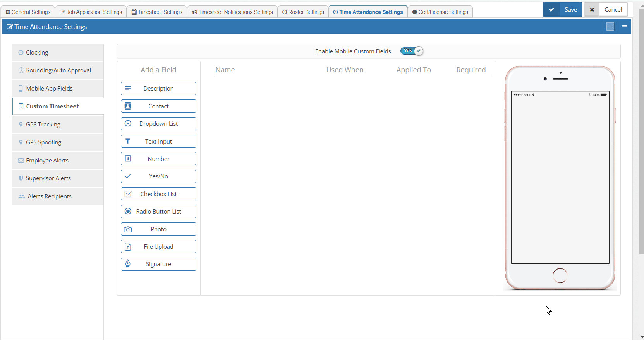Open Employee Alerts settings section
Viewport: 644px width, 340px height.
coord(58,161)
